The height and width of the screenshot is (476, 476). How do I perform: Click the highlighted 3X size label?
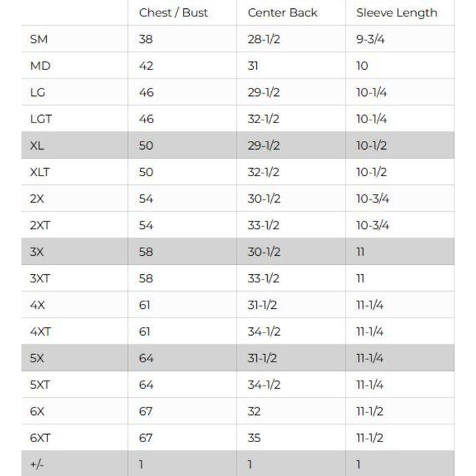pos(37,252)
